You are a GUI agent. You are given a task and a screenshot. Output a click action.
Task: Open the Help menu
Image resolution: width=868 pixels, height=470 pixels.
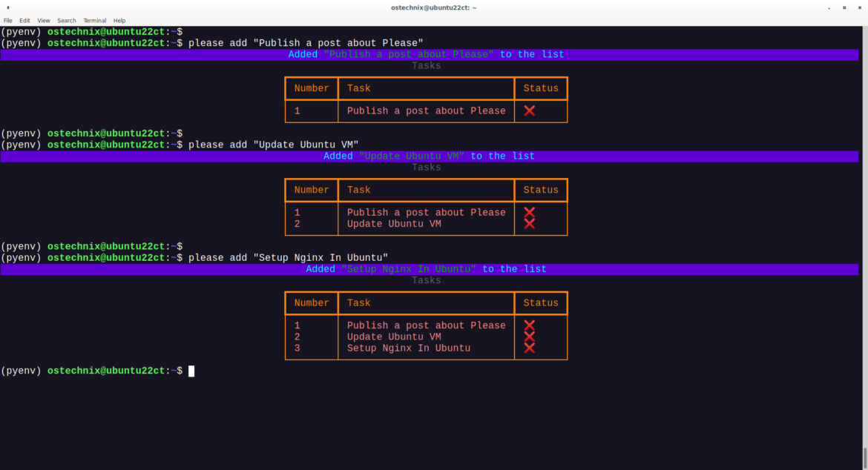click(x=119, y=20)
